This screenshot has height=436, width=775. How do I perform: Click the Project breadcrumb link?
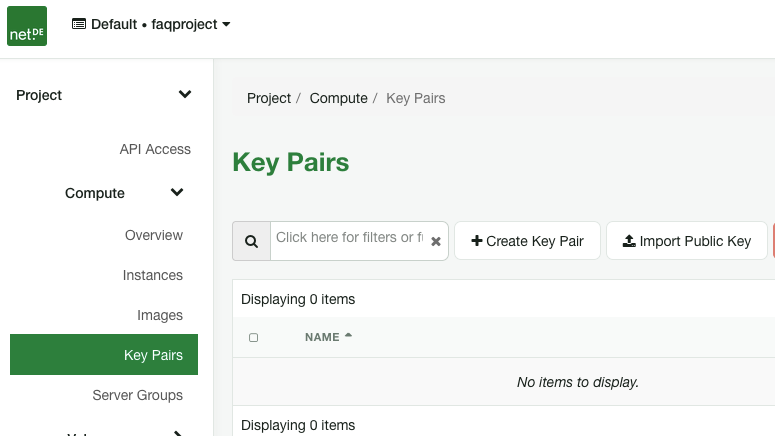(x=269, y=98)
